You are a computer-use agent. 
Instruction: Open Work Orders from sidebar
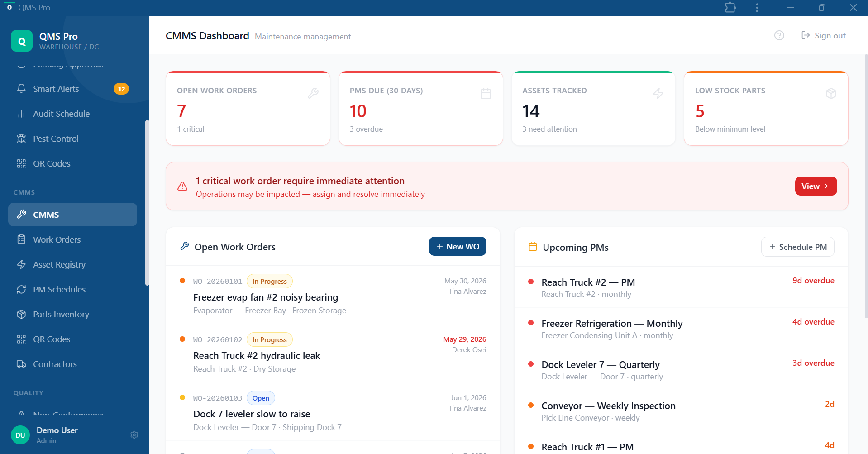click(x=72, y=240)
